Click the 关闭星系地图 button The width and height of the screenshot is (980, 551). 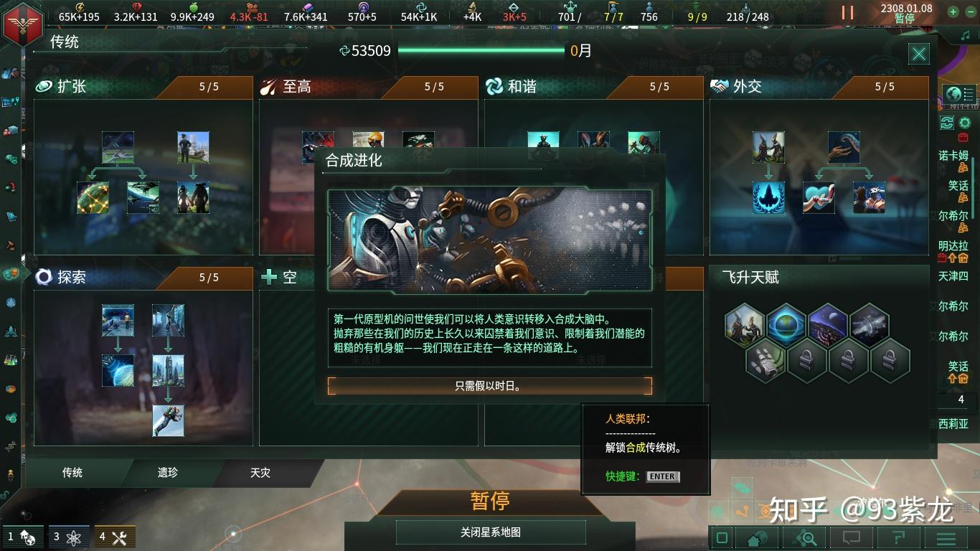(x=491, y=532)
